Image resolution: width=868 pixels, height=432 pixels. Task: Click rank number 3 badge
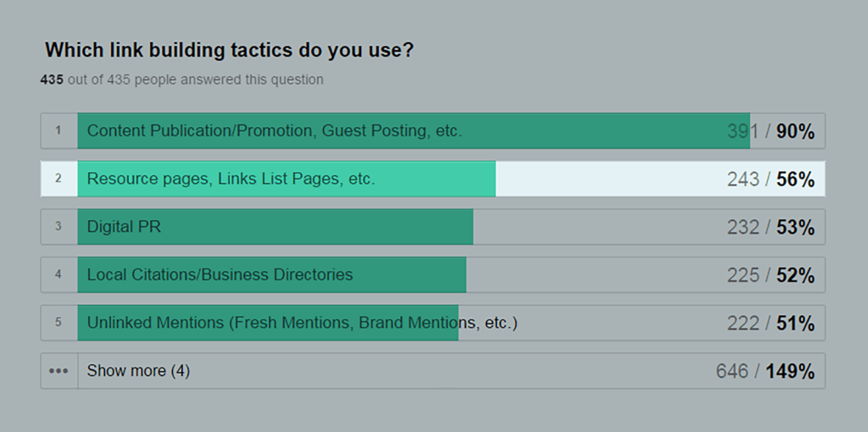point(58,227)
